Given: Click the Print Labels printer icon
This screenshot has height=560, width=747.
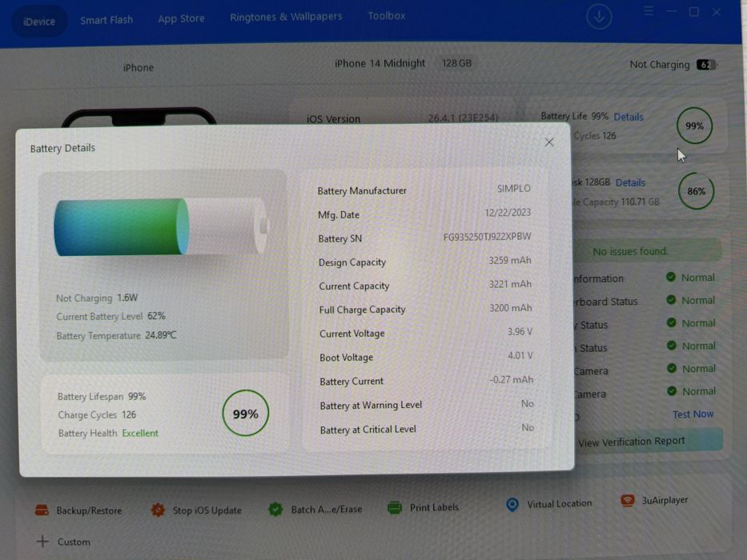Looking at the screenshot, I should point(395,508).
